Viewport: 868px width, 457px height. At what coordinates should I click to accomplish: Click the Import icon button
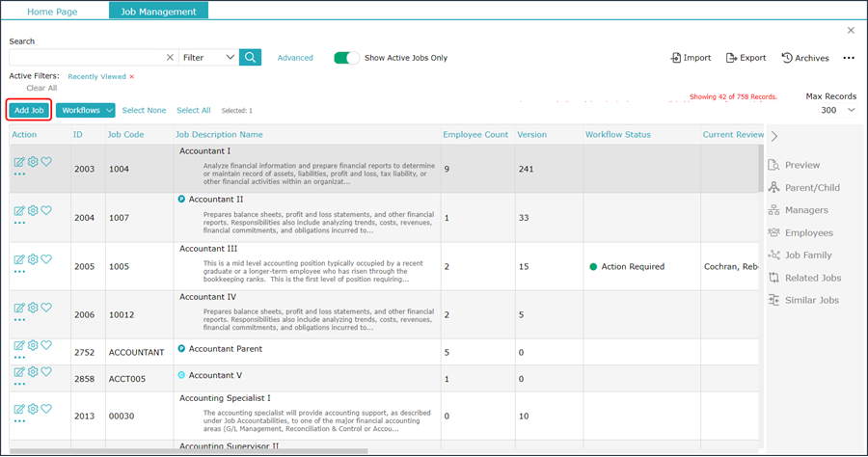point(691,58)
